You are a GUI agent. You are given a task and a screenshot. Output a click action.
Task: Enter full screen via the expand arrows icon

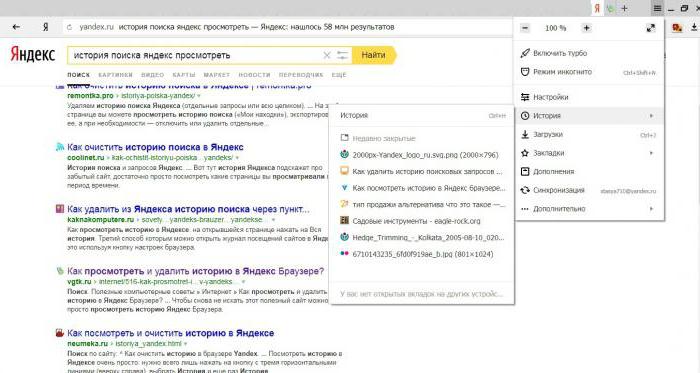coord(650,28)
